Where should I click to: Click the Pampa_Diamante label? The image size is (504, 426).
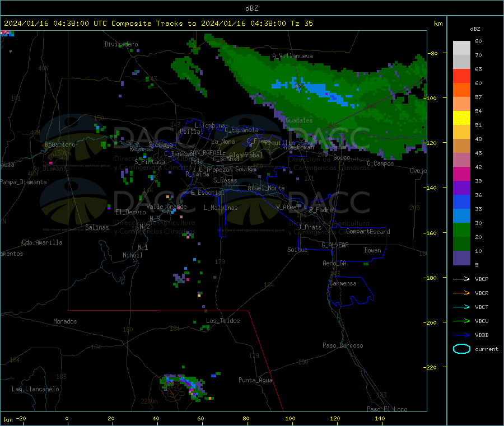click(x=24, y=182)
